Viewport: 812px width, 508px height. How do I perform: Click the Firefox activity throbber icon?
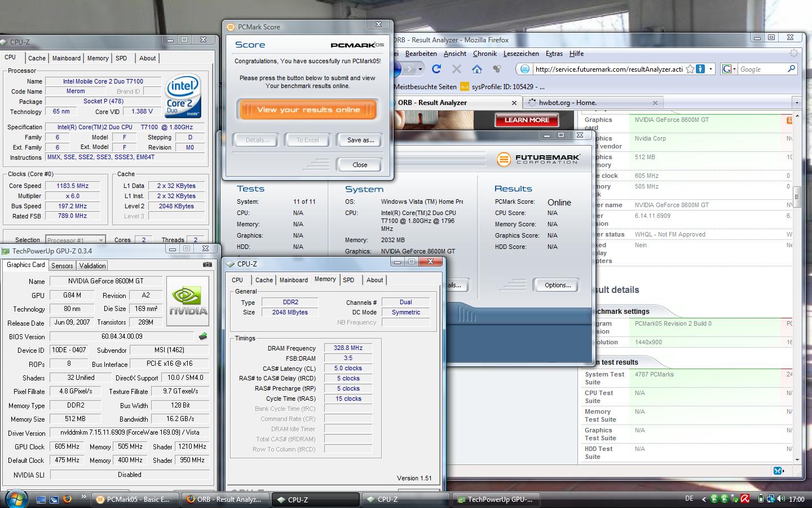point(794,53)
